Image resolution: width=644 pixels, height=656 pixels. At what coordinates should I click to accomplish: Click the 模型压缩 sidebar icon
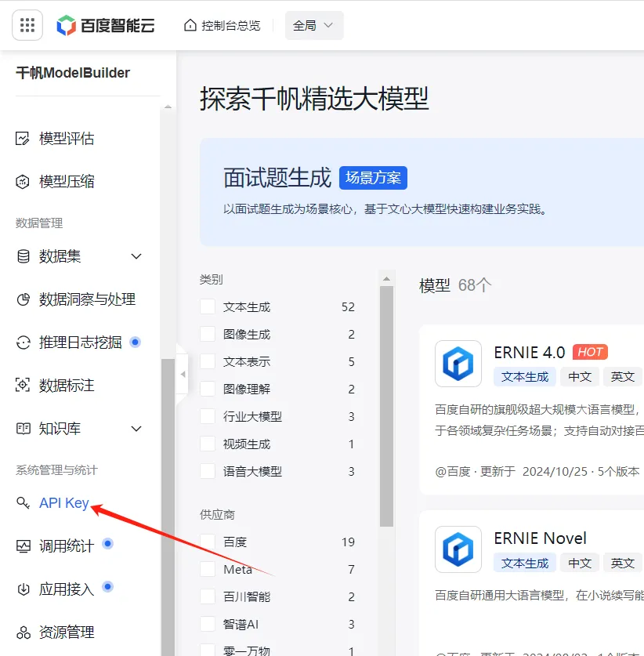(x=23, y=182)
